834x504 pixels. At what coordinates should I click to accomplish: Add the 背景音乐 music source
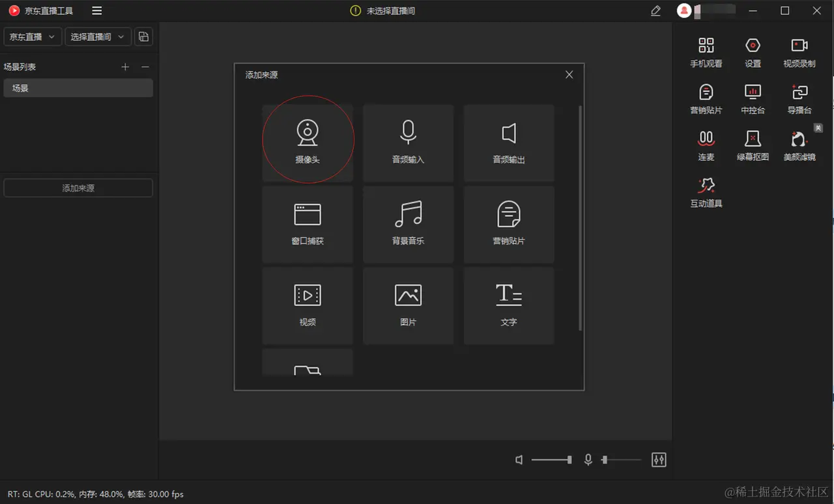click(408, 224)
